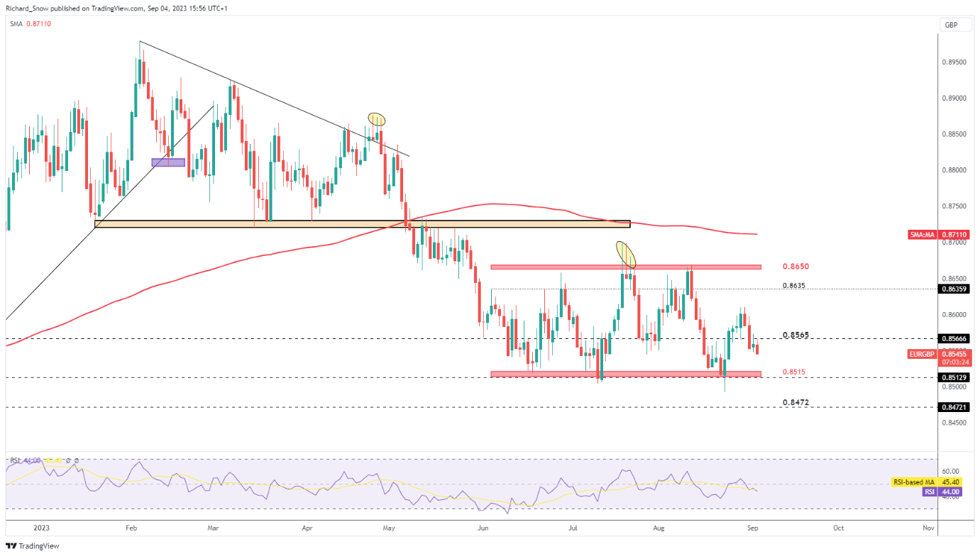The height and width of the screenshot is (556, 980).
Task: Select the yellow ellipse near late April
Action: pos(376,119)
